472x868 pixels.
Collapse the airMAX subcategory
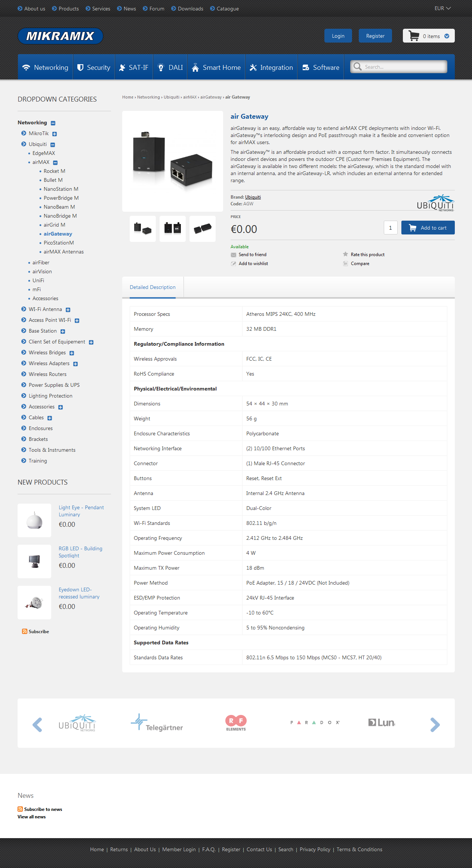(55, 163)
